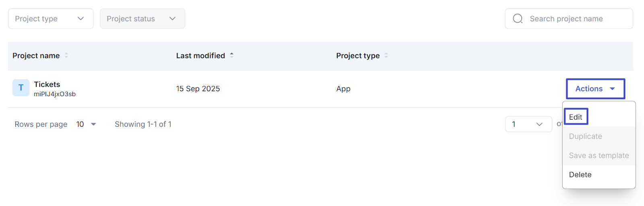
Task: Click the Actions button caret arrow
Action: 612,89
